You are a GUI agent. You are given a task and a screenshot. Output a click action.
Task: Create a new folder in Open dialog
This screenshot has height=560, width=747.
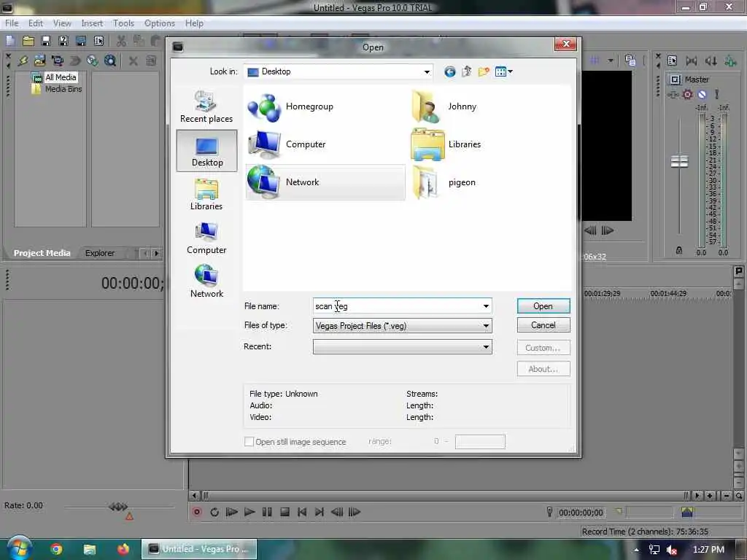pyautogui.click(x=484, y=72)
